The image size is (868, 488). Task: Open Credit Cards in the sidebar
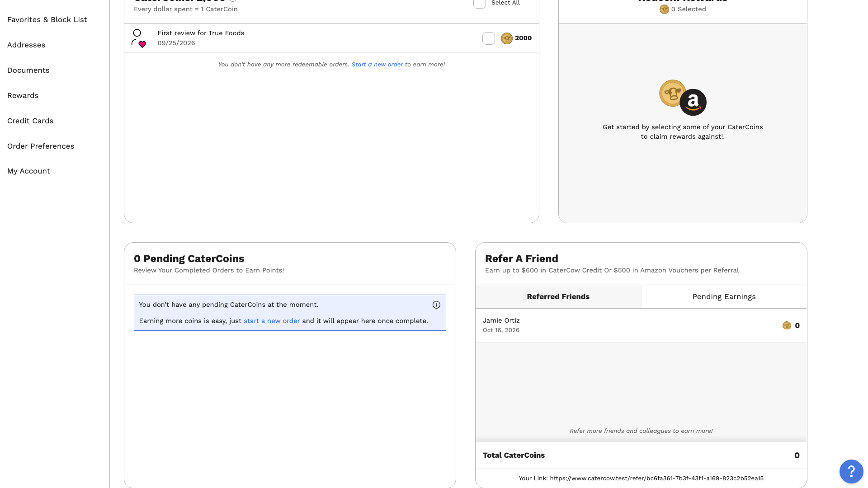(30, 121)
